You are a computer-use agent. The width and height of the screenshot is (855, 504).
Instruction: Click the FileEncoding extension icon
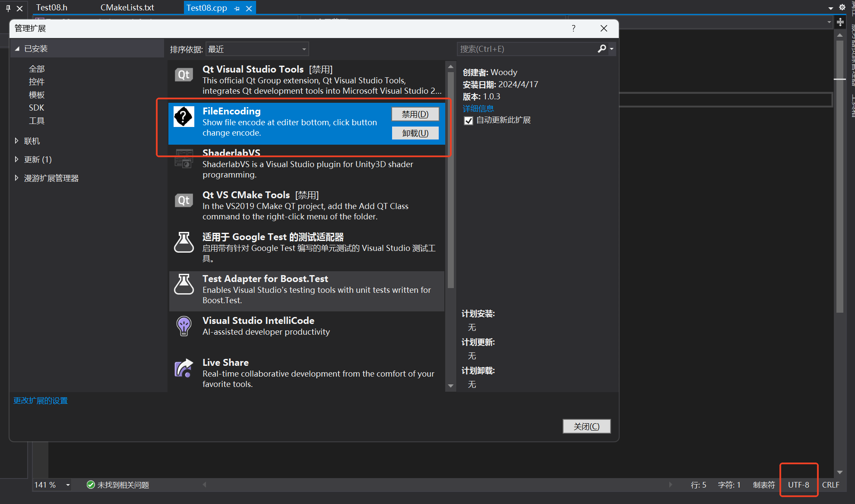pos(184,117)
